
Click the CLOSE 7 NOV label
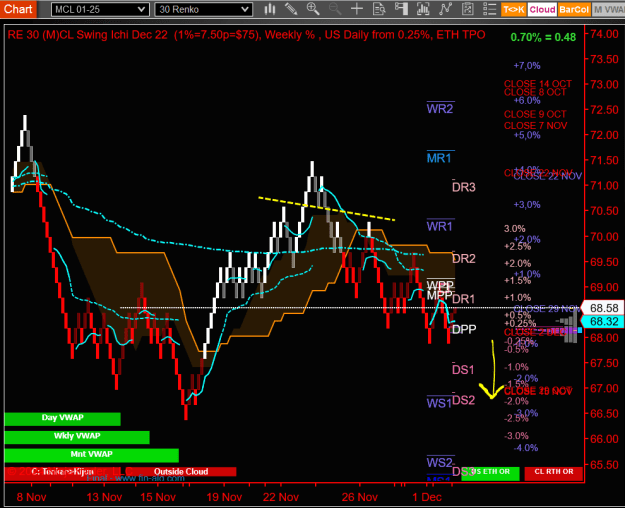[535, 126]
